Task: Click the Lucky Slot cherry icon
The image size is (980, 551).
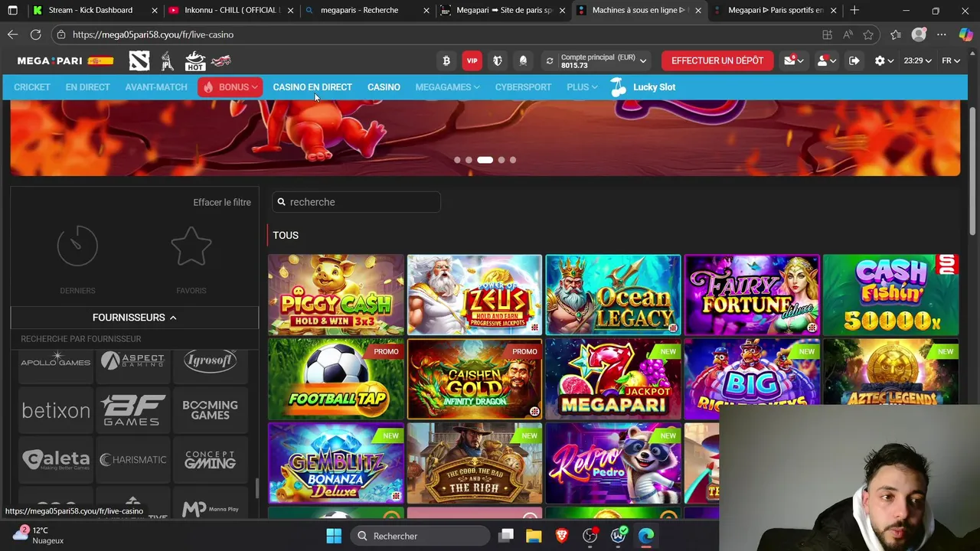Action: coord(618,87)
